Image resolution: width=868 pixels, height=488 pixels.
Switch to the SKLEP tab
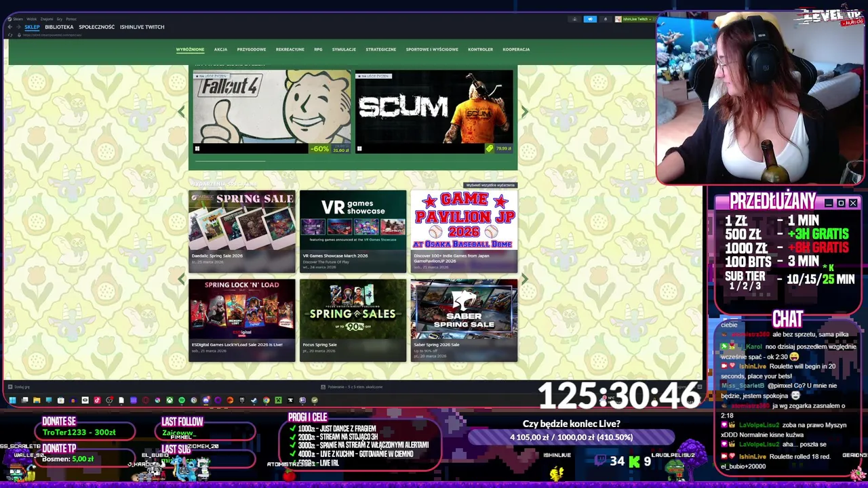(x=32, y=27)
